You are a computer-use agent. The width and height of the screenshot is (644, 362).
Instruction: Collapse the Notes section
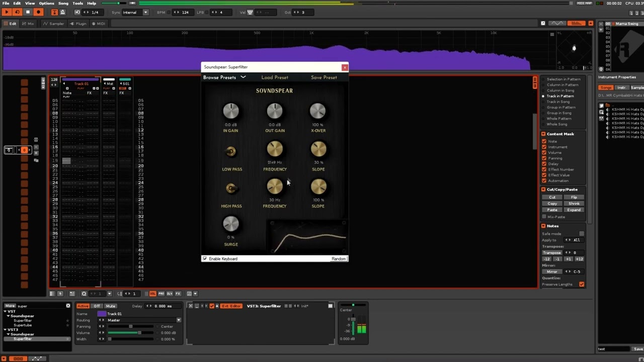click(543, 226)
